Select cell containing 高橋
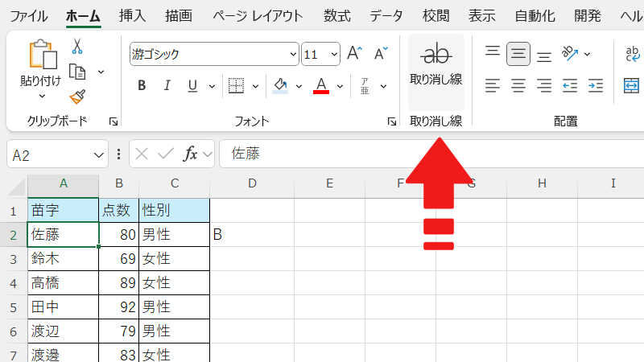The image size is (644, 362). pyautogui.click(x=63, y=282)
